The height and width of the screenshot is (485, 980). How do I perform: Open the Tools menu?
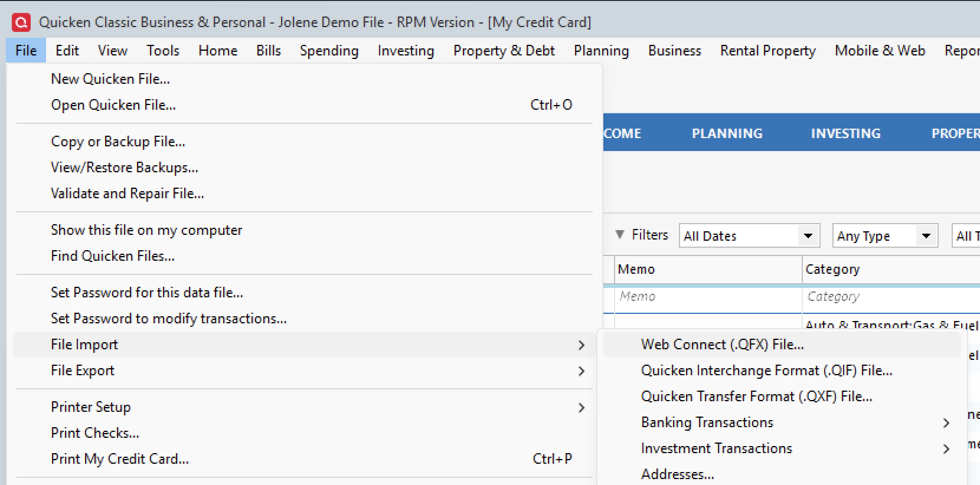[x=163, y=51]
